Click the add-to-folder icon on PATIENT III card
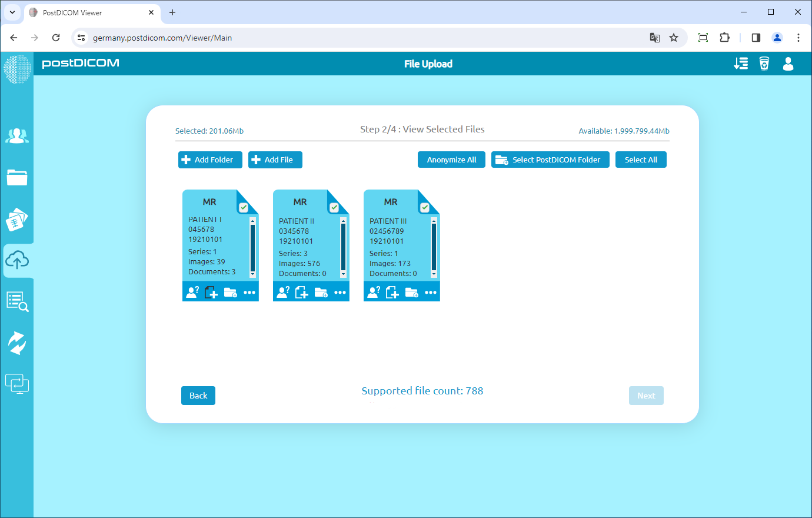The width and height of the screenshot is (812, 518). point(411,291)
